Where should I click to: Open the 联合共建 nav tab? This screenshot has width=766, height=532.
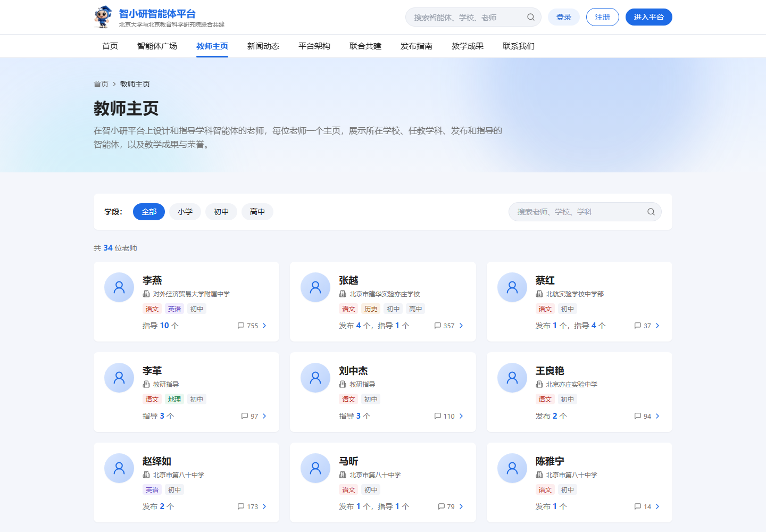(x=365, y=46)
